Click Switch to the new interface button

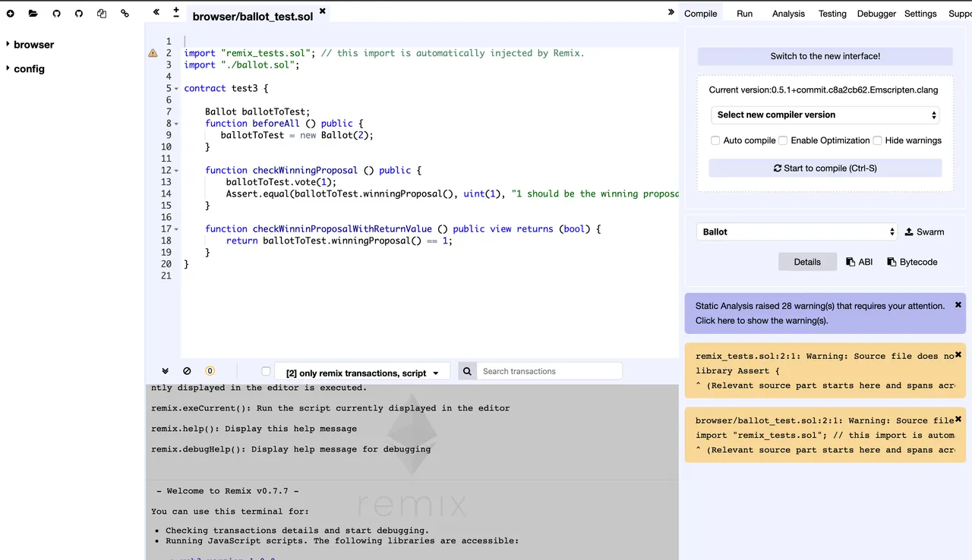click(x=825, y=56)
